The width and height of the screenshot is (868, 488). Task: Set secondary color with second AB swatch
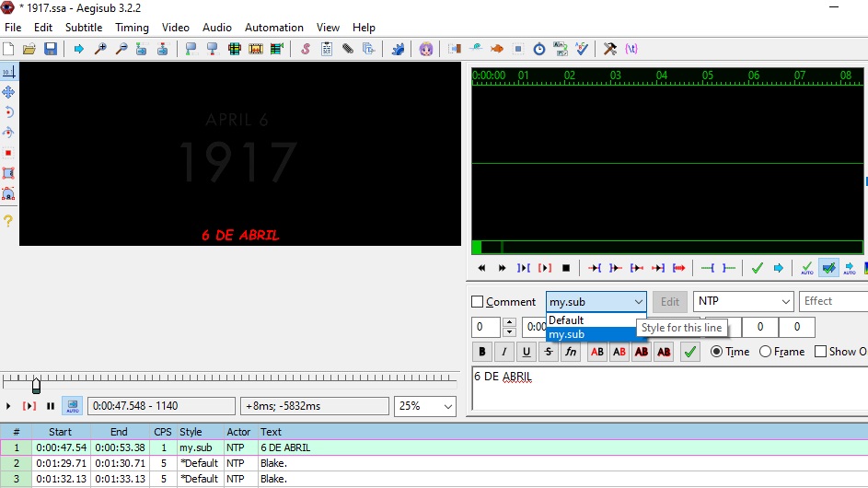619,352
